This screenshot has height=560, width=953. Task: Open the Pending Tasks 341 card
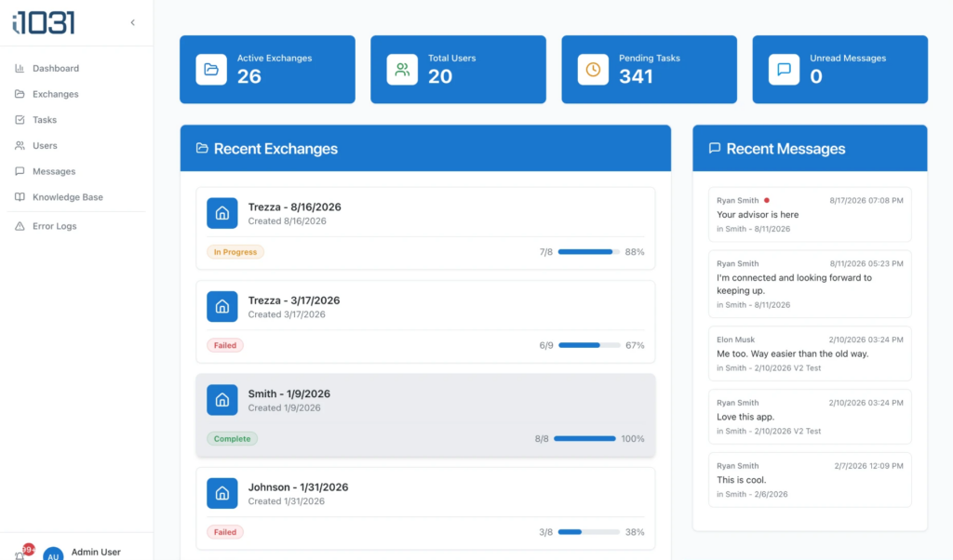click(x=649, y=69)
